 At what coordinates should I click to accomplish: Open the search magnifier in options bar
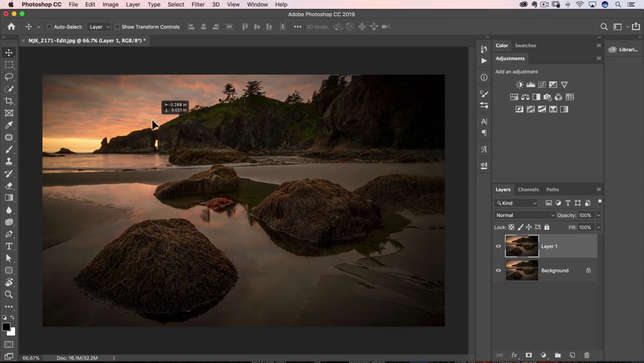(604, 27)
